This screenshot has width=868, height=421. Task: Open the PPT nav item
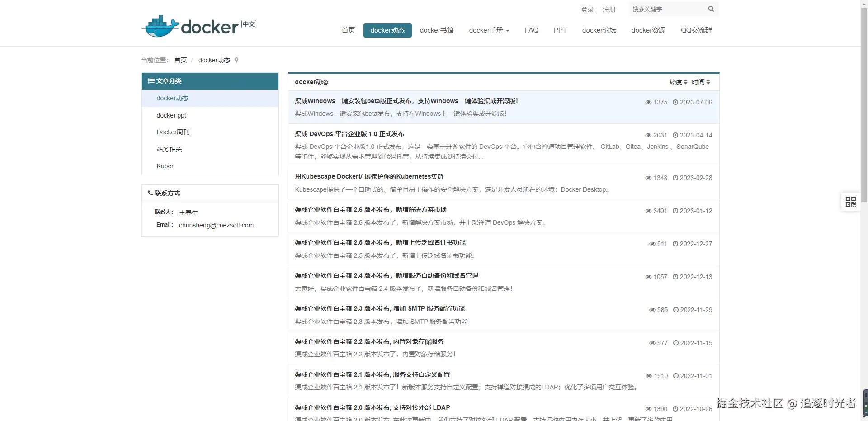tap(560, 30)
